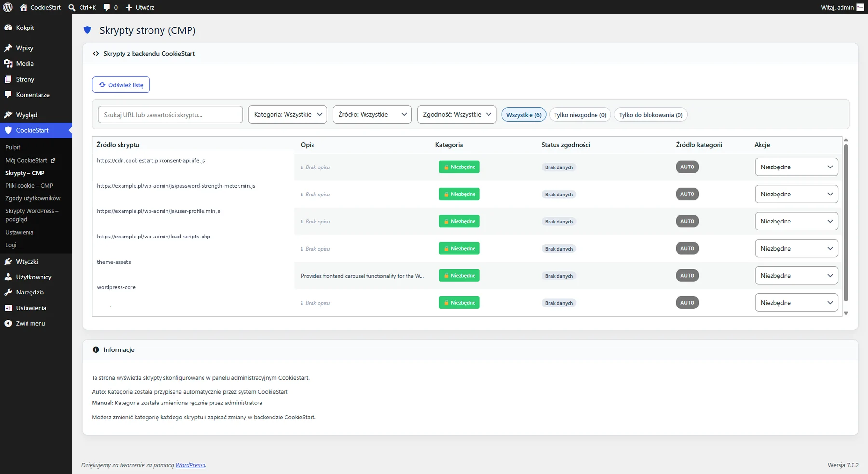
Task: Click the table scrollbar up arrow
Action: (846, 140)
